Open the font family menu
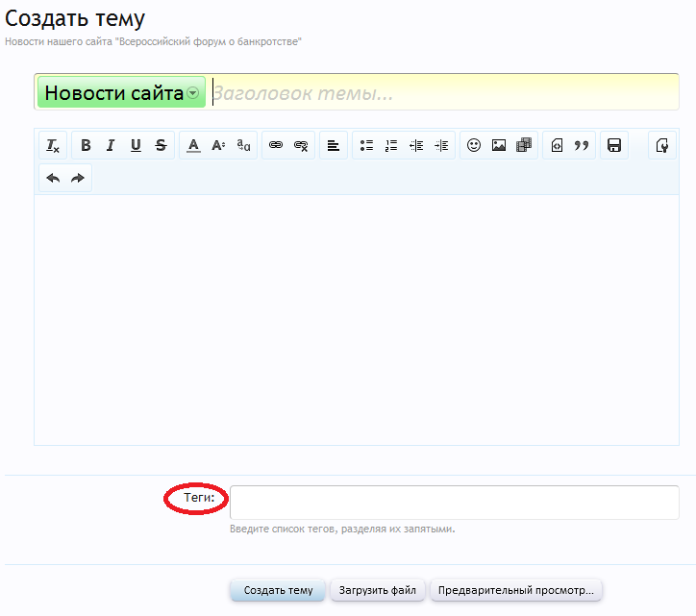The image size is (696, 616). click(243, 145)
